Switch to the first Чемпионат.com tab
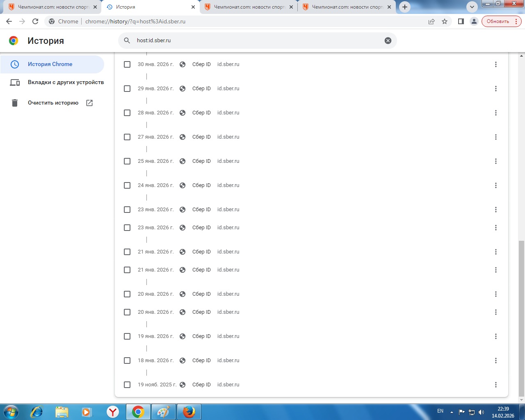This screenshot has width=525, height=420. click(52, 7)
